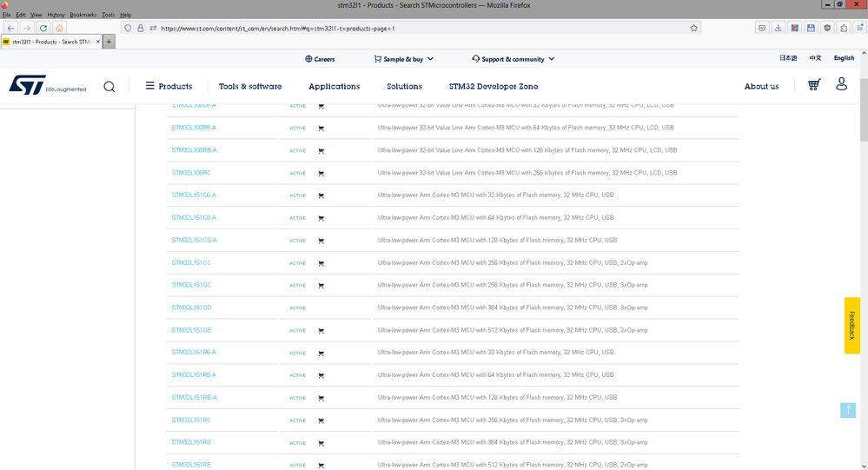Reload the current page
The height and width of the screenshot is (470, 868).
tap(43, 28)
